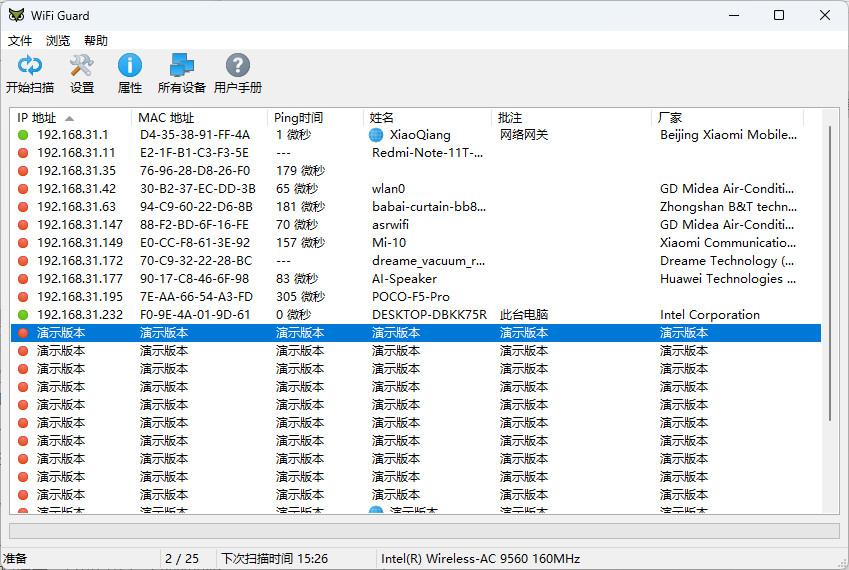Sort by Ping时间 column header
The height and width of the screenshot is (570, 849).
coord(315,117)
